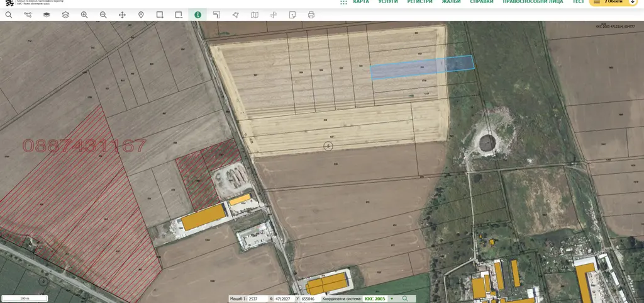
Task: Click the print map icon
Action: (x=311, y=14)
